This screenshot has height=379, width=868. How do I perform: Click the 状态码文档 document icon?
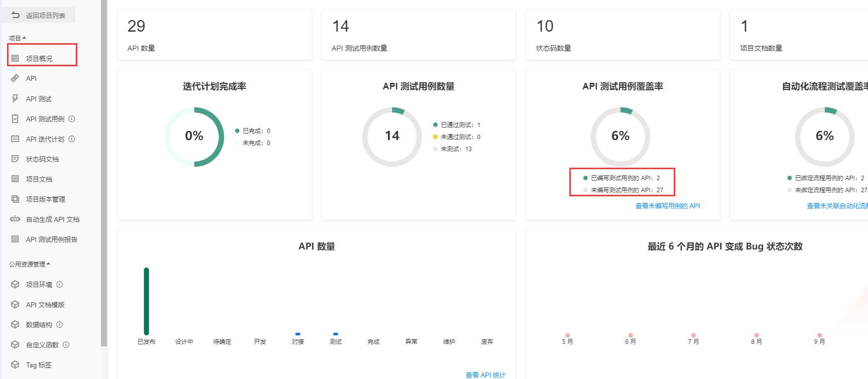tap(15, 159)
